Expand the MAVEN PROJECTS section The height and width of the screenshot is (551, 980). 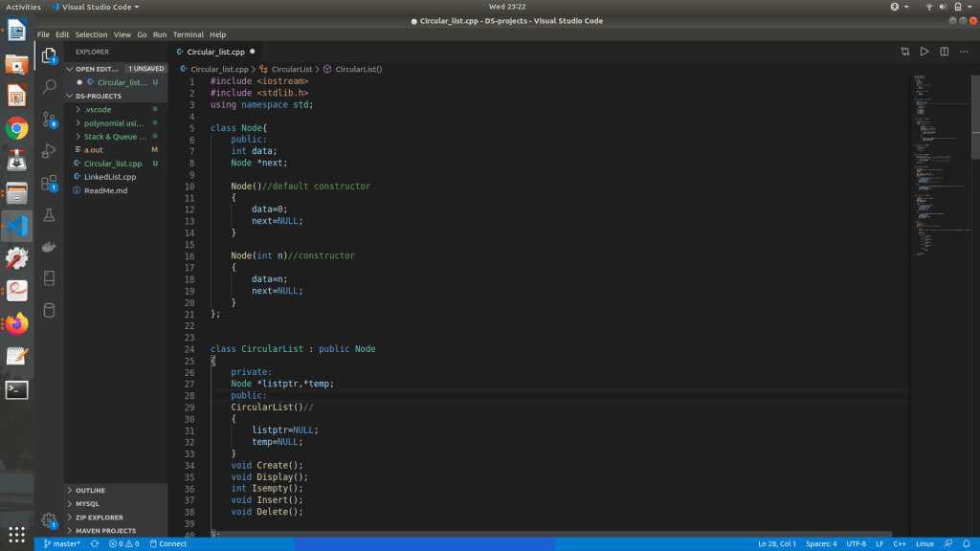(x=105, y=531)
